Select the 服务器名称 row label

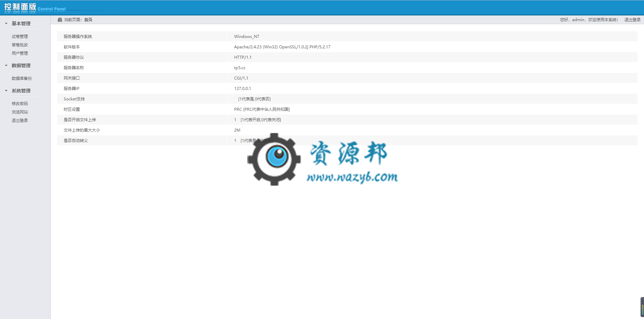(x=74, y=68)
